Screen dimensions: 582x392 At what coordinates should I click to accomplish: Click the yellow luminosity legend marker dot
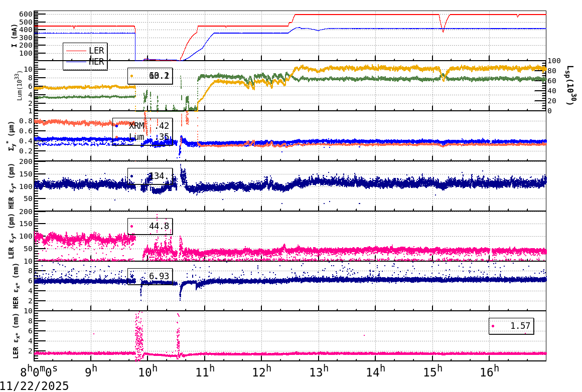coord(131,76)
